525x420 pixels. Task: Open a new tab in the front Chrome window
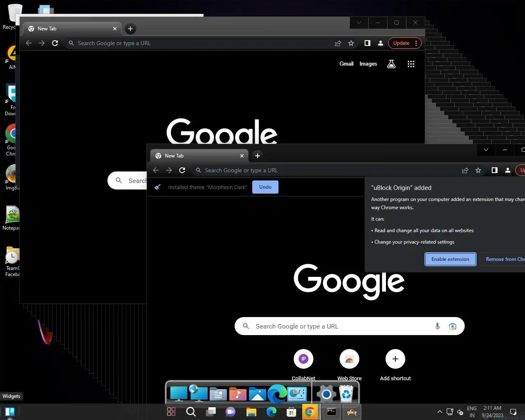(x=258, y=156)
